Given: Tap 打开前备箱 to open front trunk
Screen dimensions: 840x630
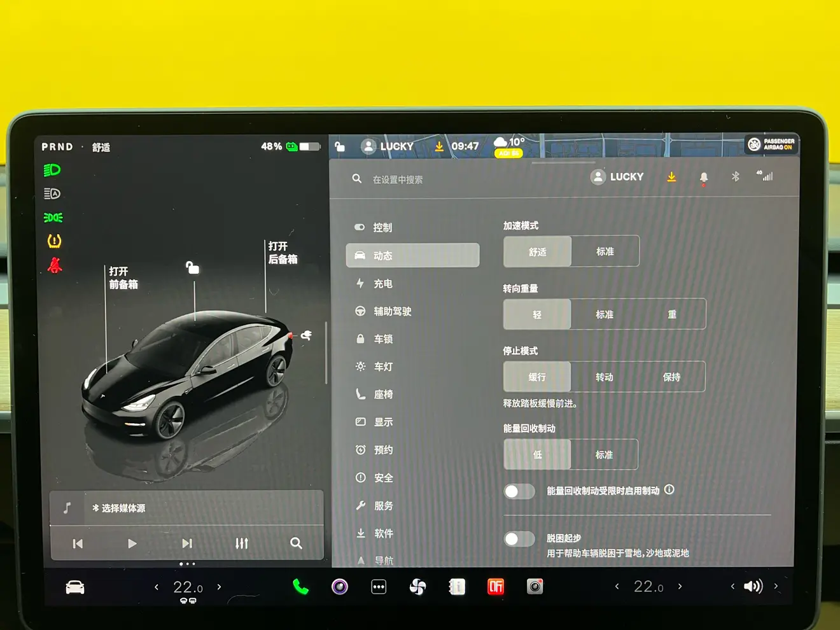Looking at the screenshot, I should [123, 278].
